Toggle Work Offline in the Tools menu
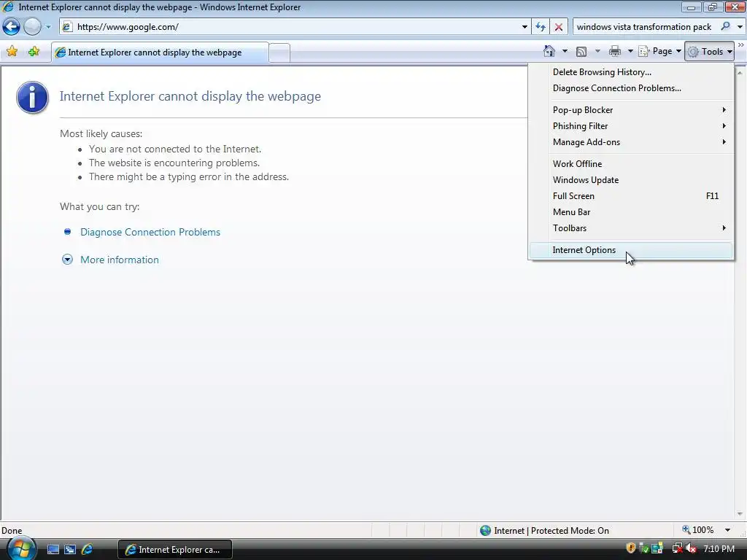 coord(631,164)
